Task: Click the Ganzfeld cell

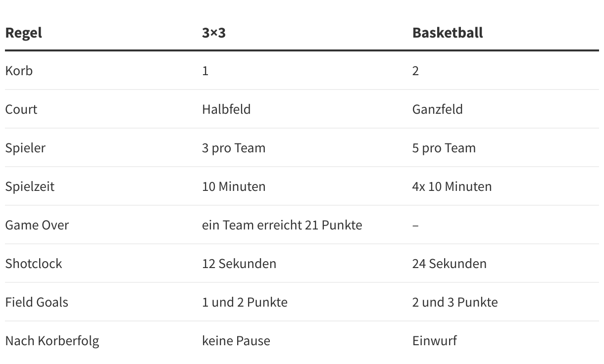Action: [x=438, y=109]
